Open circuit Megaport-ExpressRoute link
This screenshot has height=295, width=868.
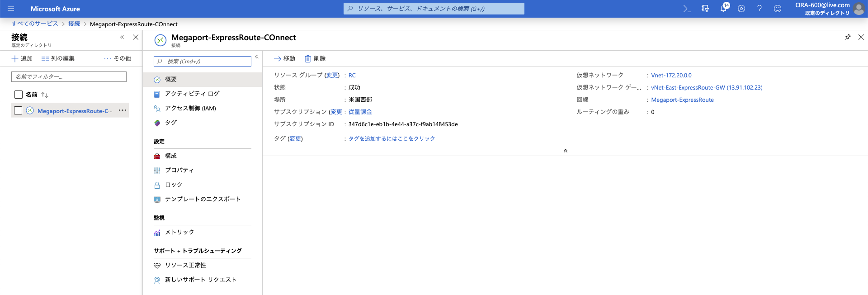pos(682,100)
